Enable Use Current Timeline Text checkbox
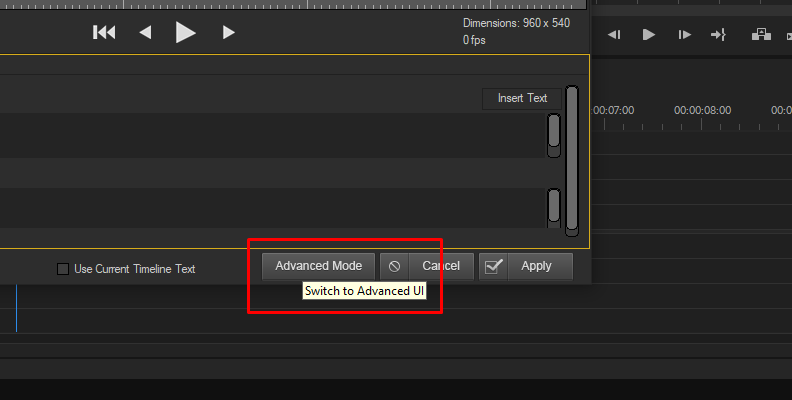This screenshot has width=792, height=400. (63, 269)
